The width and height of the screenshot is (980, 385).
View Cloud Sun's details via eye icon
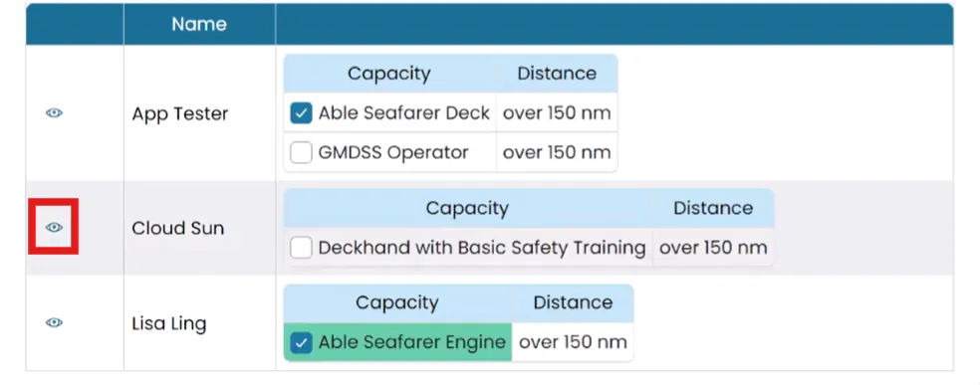click(55, 227)
